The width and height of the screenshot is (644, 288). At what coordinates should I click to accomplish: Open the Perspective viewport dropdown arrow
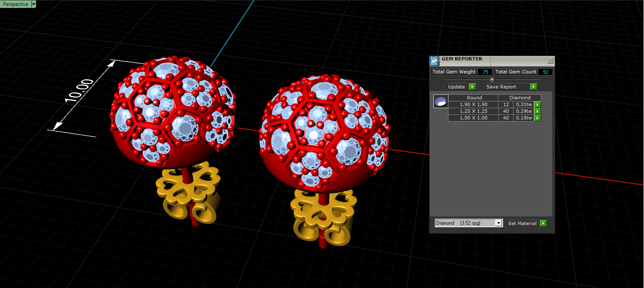click(x=34, y=4)
